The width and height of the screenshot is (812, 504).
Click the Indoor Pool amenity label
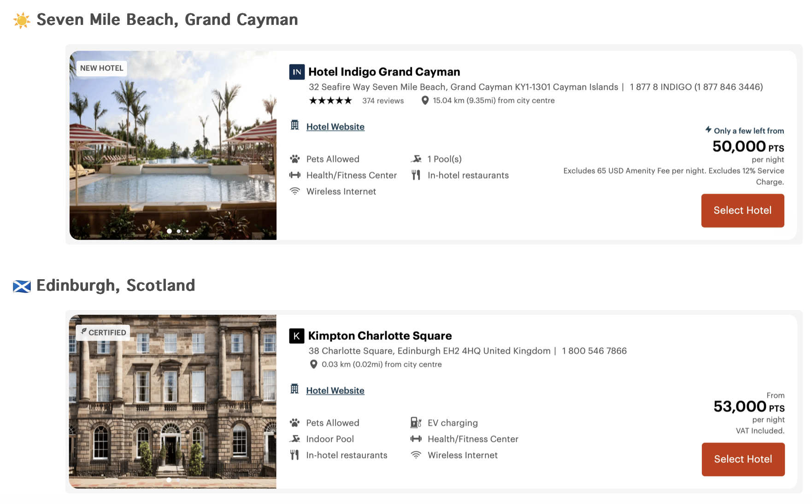click(330, 439)
